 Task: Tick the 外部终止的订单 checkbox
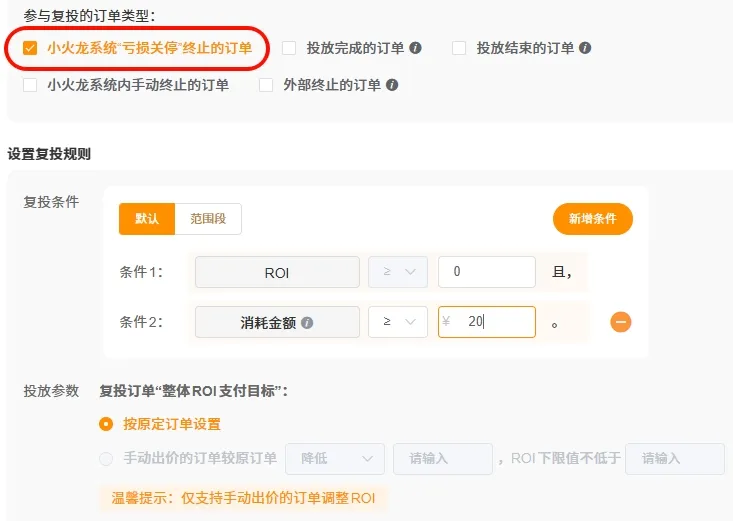click(x=266, y=85)
